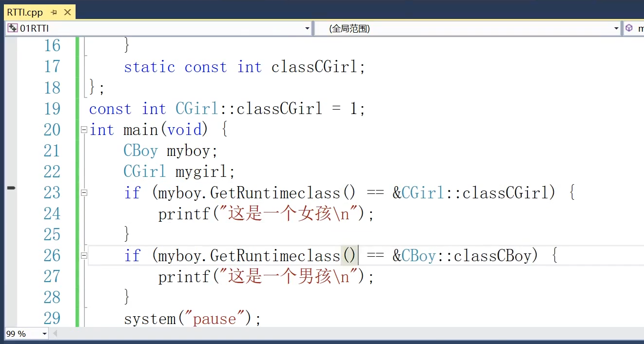Open the zoom percentage dropdown showing 99%
This screenshot has width=644, height=344.
(44, 334)
